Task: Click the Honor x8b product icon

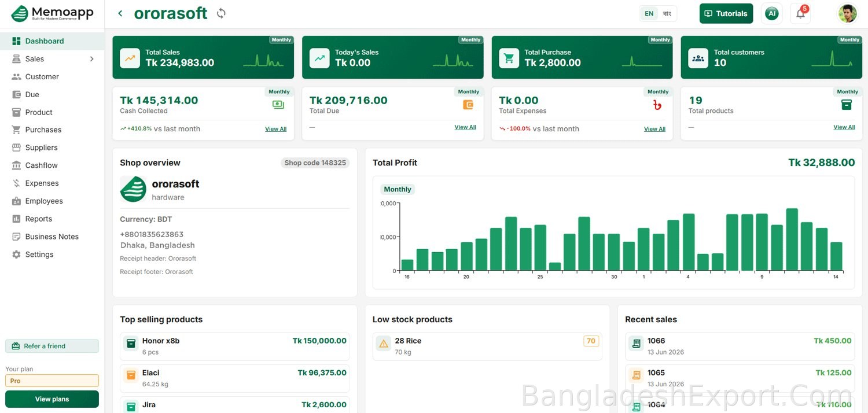Action: (131, 344)
